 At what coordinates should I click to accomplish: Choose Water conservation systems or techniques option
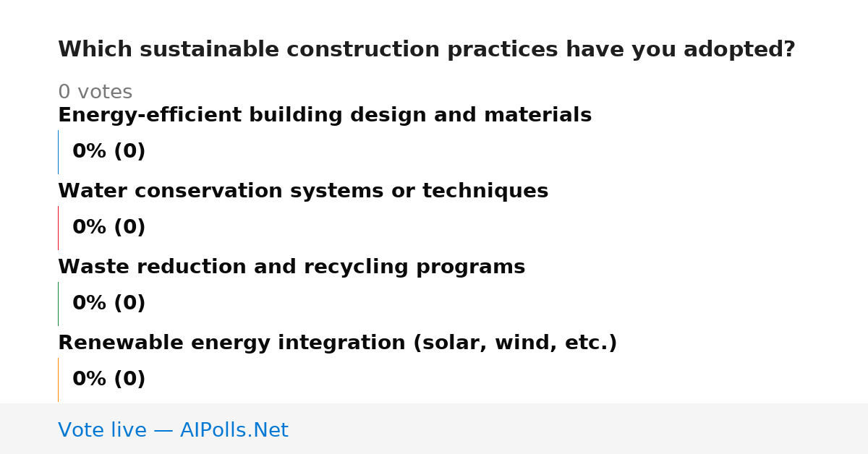[303, 192]
